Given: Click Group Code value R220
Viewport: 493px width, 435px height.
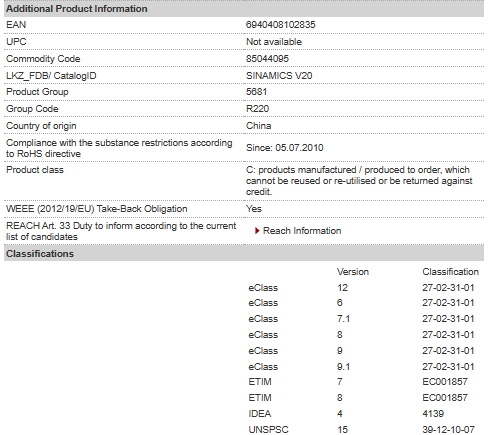Looking at the screenshot, I should pos(257,109).
